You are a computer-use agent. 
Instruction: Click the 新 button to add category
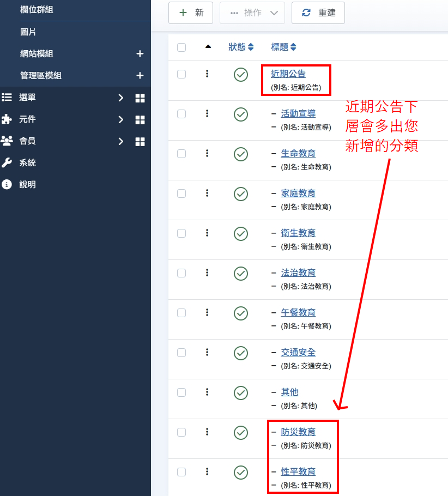click(x=191, y=13)
